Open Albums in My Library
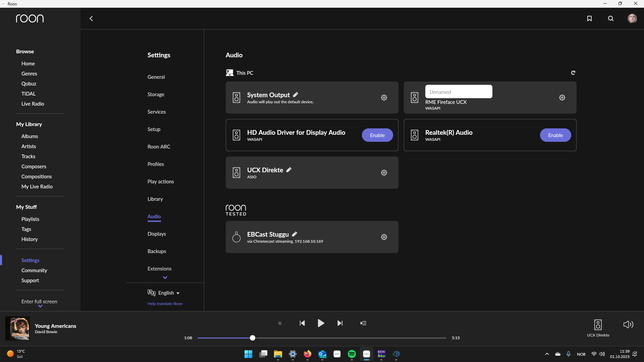 (30, 136)
